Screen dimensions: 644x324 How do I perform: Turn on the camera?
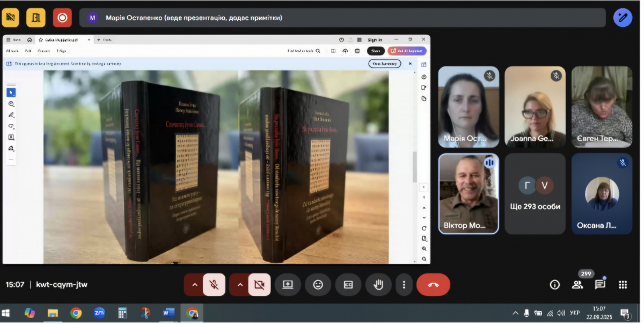coord(260,285)
